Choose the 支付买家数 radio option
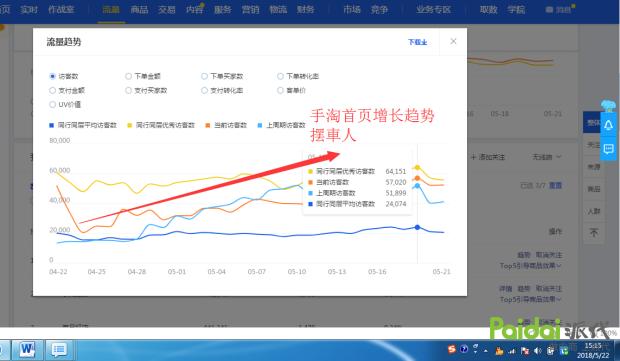The width and height of the screenshot is (620, 361). point(129,91)
